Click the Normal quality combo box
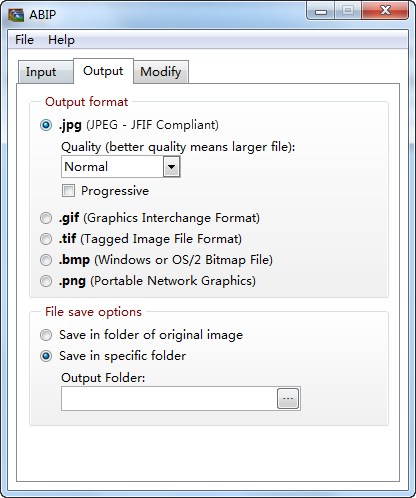The height and width of the screenshot is (498, 416). [121, 167]
